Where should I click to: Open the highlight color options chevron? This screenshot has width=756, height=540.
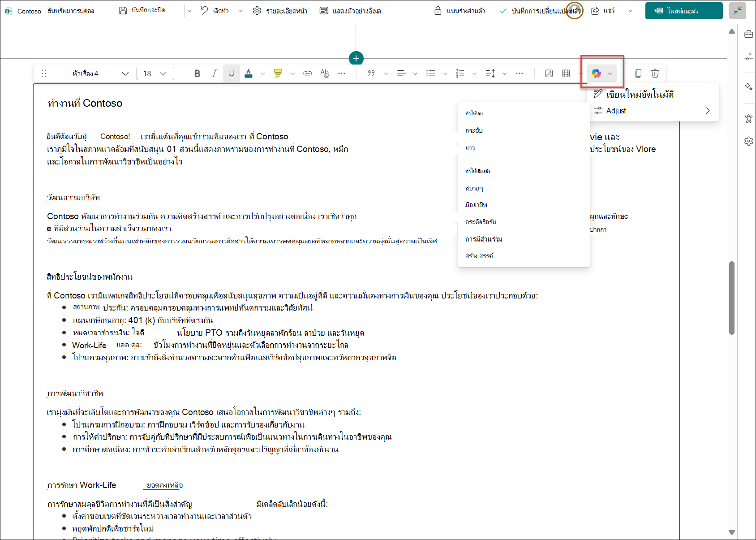click(x=292, y=73)
